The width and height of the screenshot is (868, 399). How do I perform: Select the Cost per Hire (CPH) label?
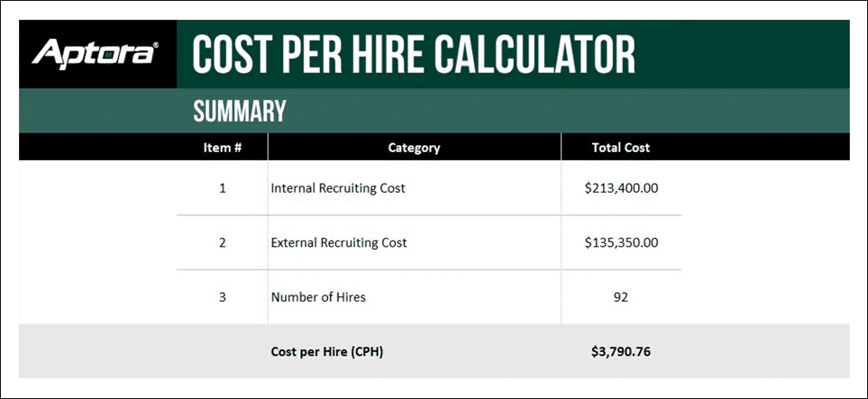[326, 352]
